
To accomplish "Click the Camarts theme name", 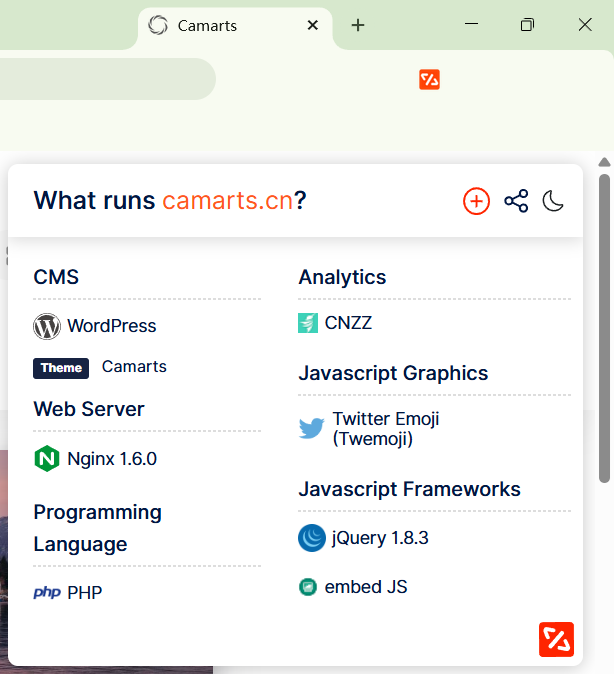I will [x=134, y=367].
